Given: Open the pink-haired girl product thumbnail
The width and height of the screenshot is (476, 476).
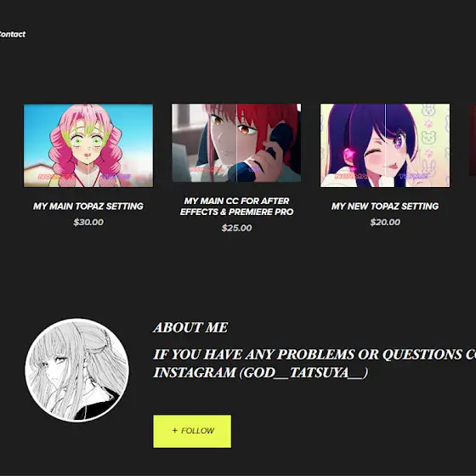Looking at the screenshot, I should pos(88,145).
